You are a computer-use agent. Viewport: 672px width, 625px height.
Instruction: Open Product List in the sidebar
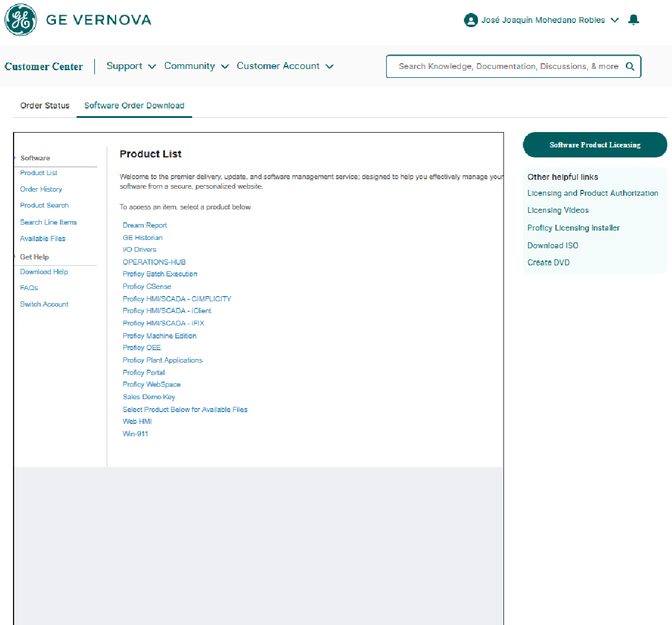(38, 173)
